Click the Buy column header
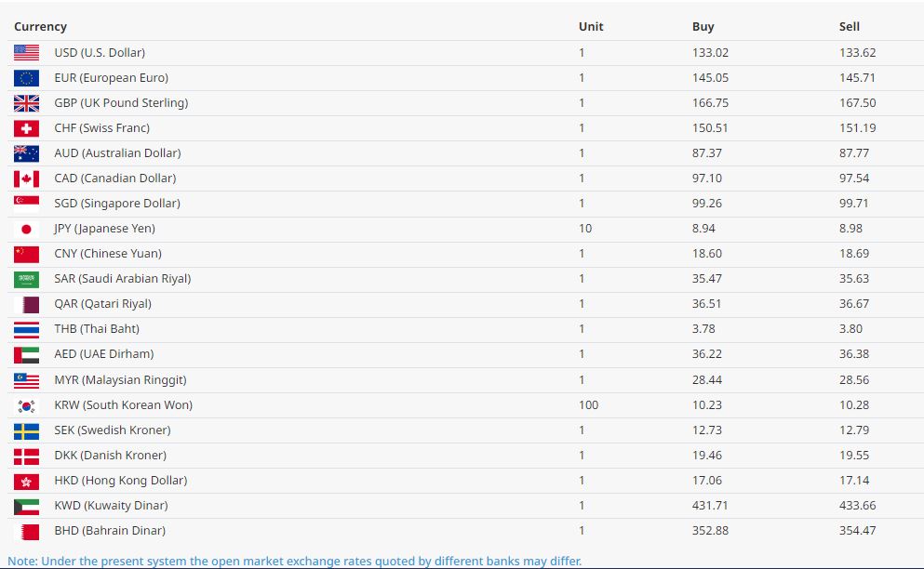924x569 pixels. (703, 27)
